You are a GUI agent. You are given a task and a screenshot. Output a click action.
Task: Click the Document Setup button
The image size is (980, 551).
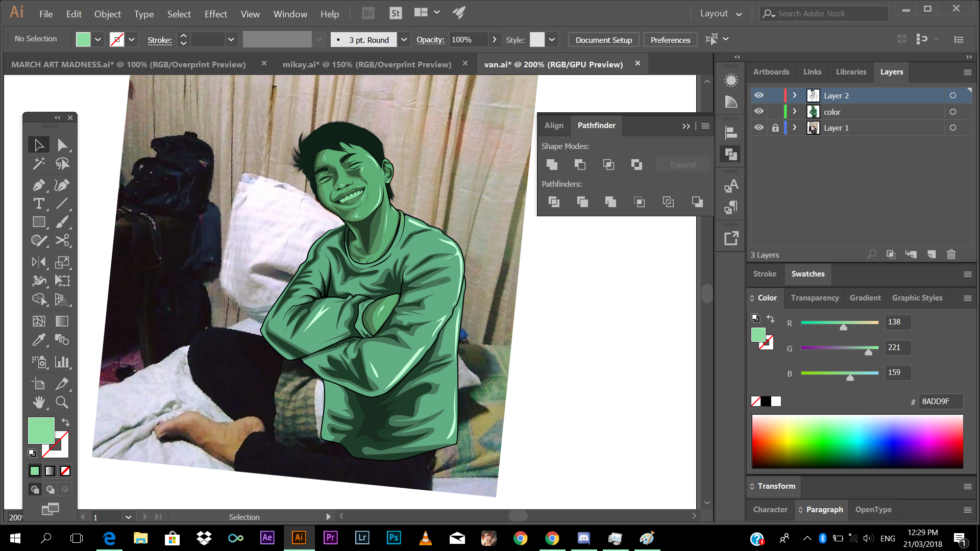pos(603,40)
